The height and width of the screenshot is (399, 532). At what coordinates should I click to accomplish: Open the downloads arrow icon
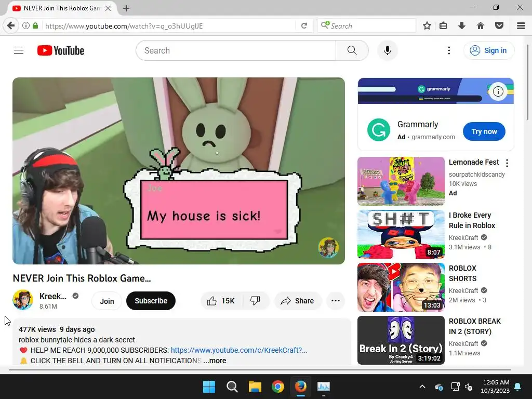[x=462, y=26]
